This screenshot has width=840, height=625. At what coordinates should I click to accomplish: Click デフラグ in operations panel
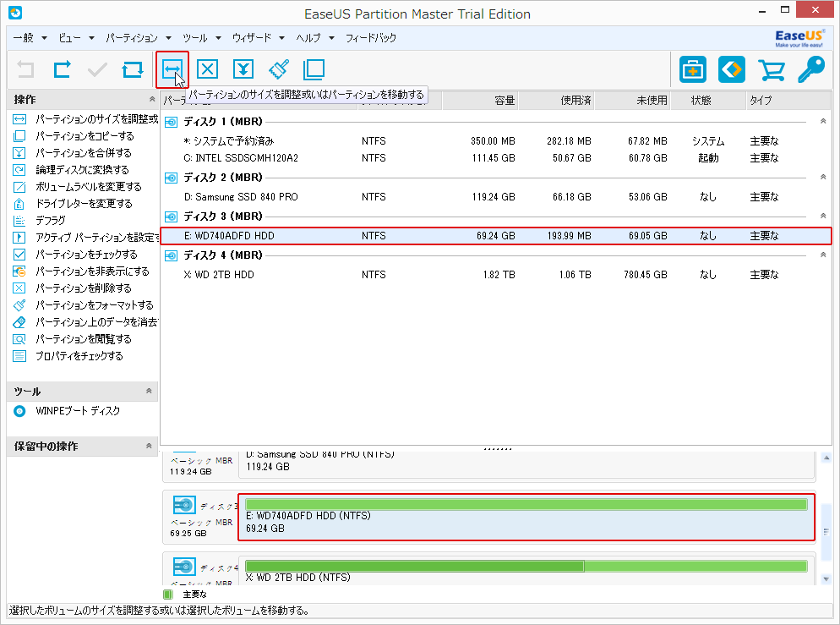[x=51, y=220]
